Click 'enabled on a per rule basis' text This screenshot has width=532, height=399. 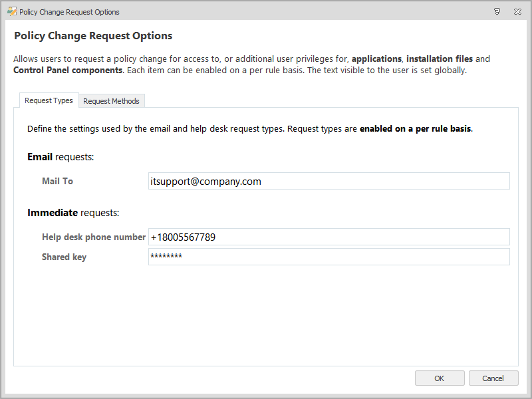(x=416, y=128)
